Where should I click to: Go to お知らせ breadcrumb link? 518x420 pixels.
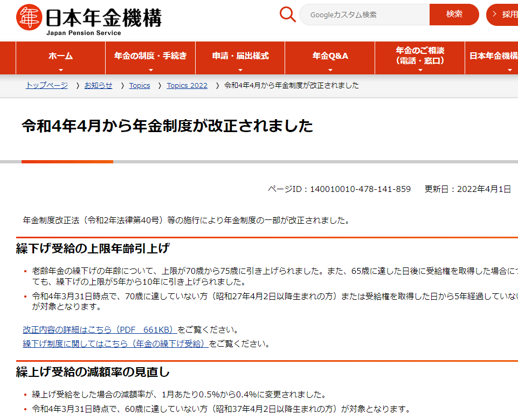[98, 86]
